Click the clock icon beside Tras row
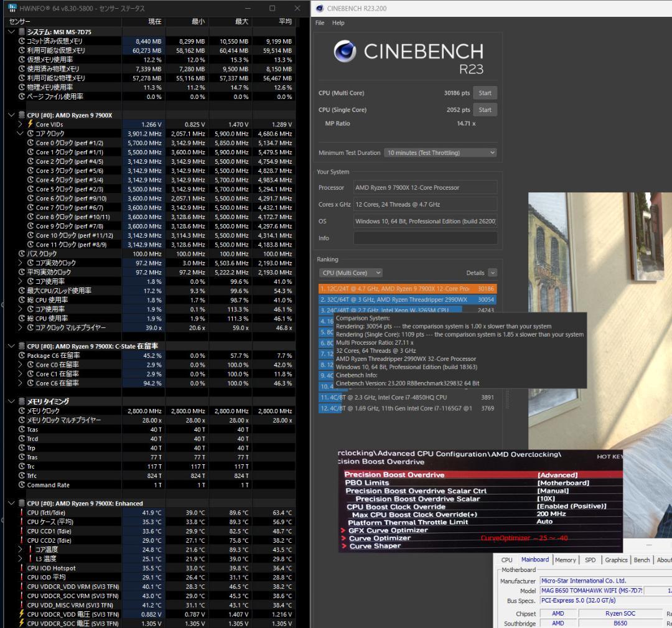Screen dimensions: 672x628 tap(22, 457)
